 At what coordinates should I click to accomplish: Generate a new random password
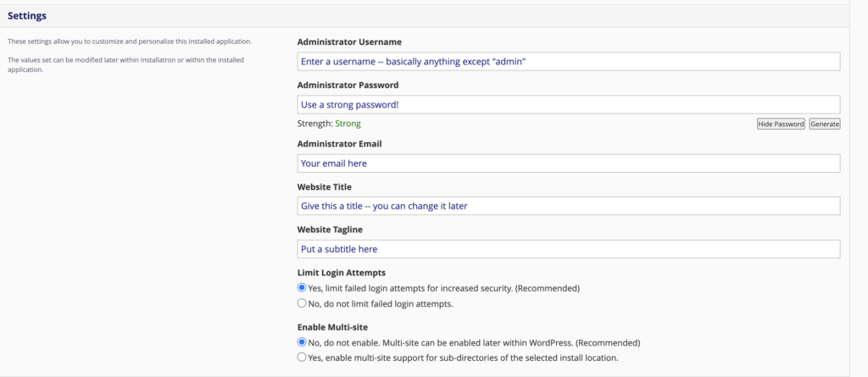point(824,124)
